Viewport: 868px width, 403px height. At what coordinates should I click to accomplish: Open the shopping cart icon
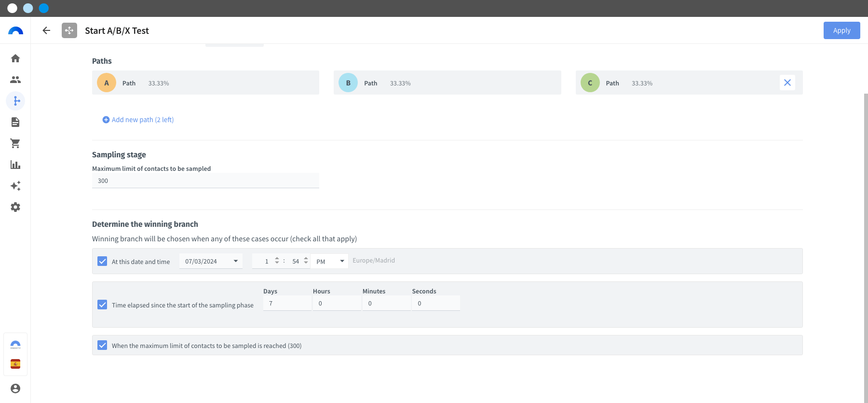coord(15,143)
